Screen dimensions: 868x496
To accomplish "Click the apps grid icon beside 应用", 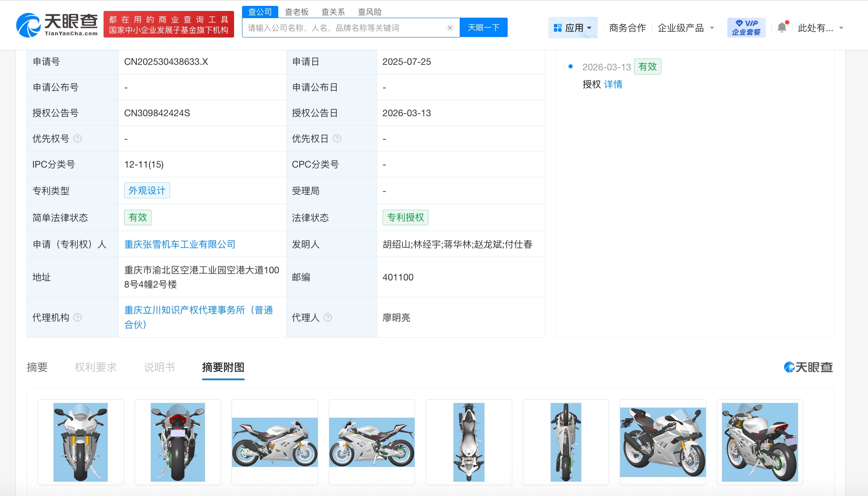I will pyautogui.click(x=558, y=27).
